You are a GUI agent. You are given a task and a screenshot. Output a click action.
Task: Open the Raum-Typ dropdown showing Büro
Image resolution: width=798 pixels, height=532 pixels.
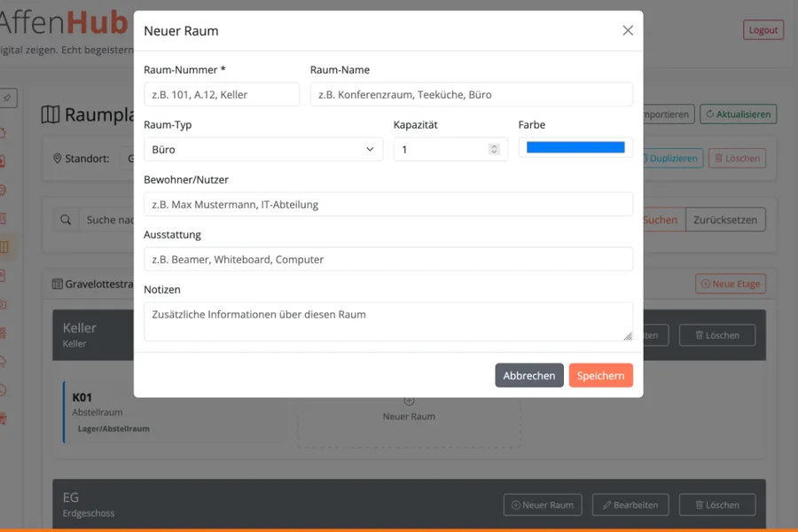point(262,150)
